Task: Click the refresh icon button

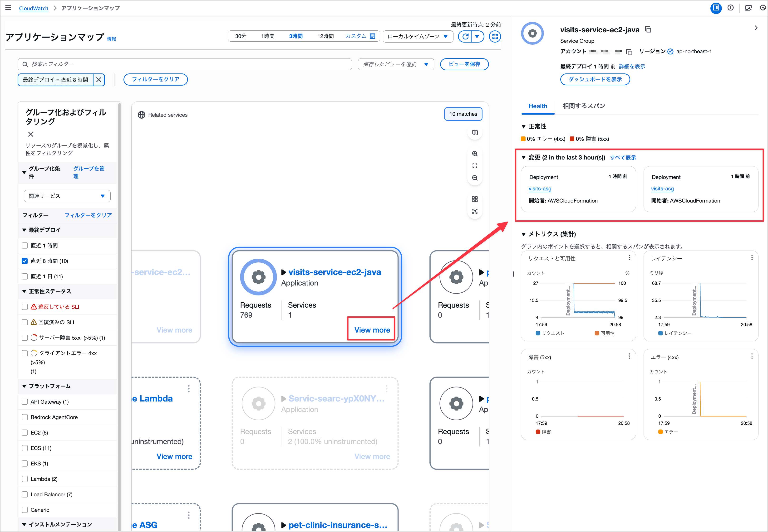Action: pyautogui.click(x=465, y=36)
